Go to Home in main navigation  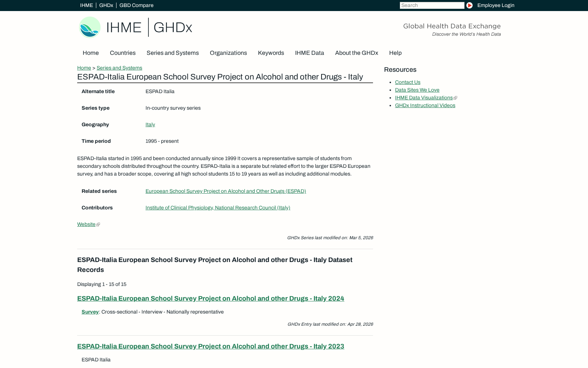point(91,53)
